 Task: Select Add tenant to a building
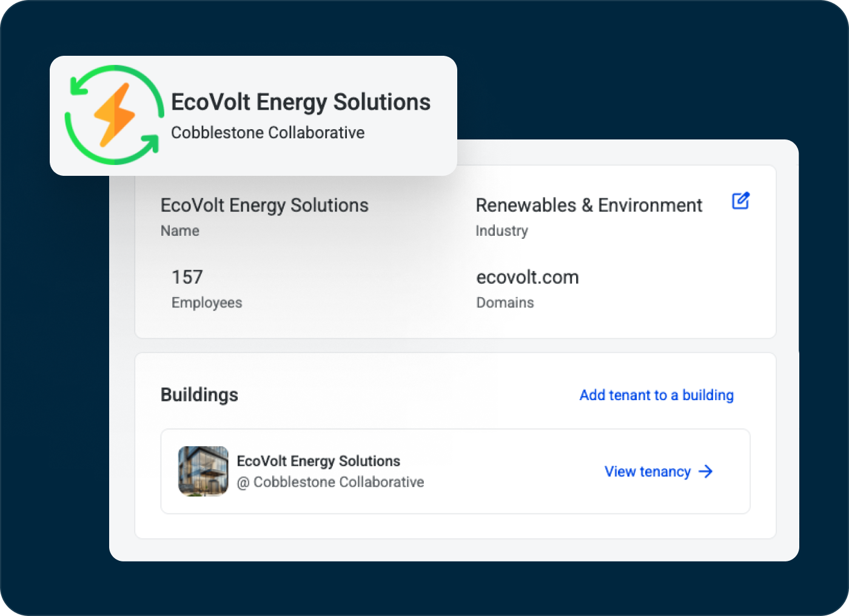tap(656, 395)
